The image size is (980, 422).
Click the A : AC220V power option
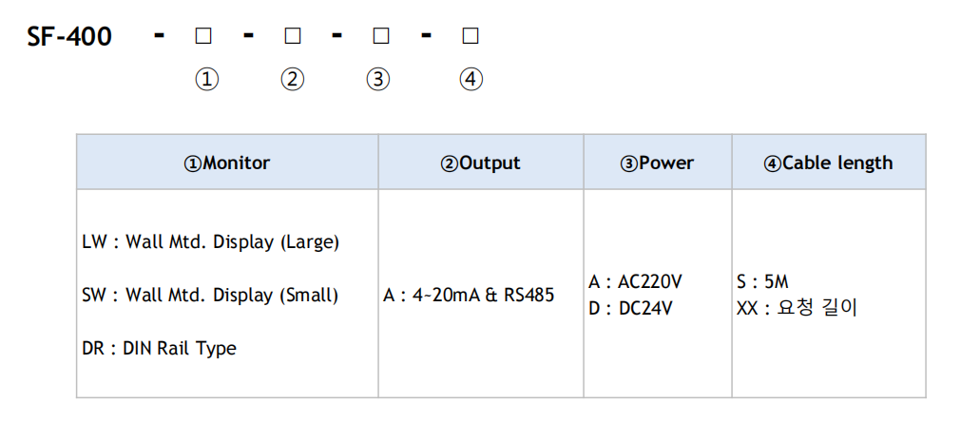click(x=635, y=282)
